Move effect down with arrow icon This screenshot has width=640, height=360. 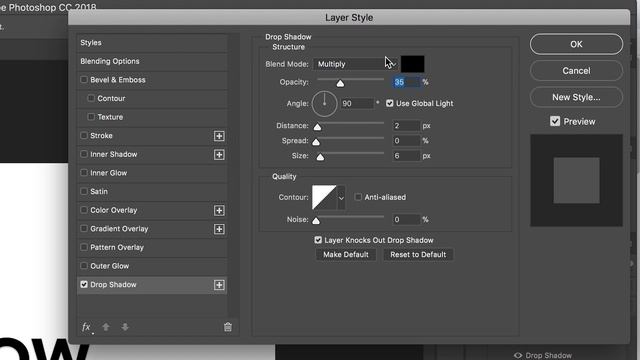(x=125, y=327)
